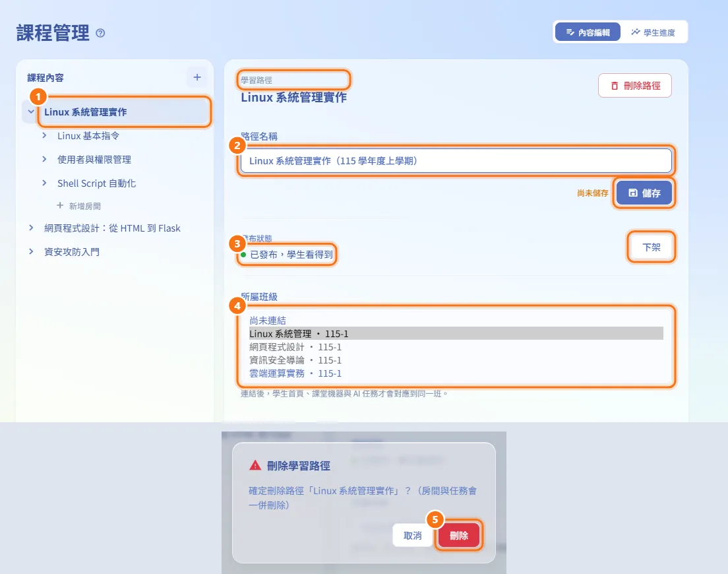Image resolution: width=728 pixels, height=574 pixels.
Task: Expand the Shell Script 自動化 room
Action: click(x=44, y=183)
